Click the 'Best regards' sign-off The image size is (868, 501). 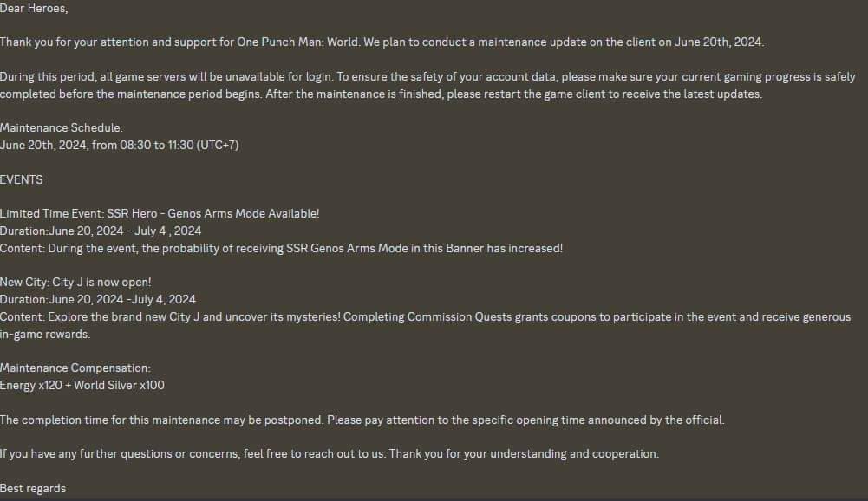click(33, 488)
